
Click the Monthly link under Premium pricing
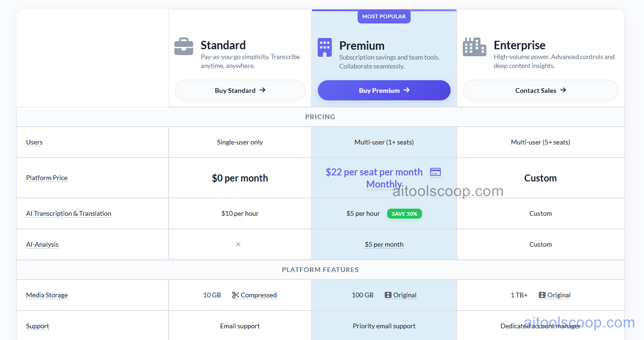383,184
